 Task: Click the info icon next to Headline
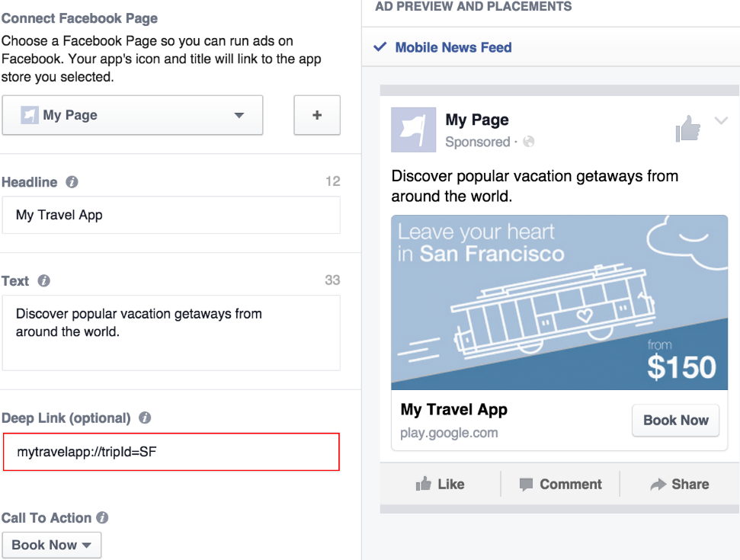[x=72, y=182]
